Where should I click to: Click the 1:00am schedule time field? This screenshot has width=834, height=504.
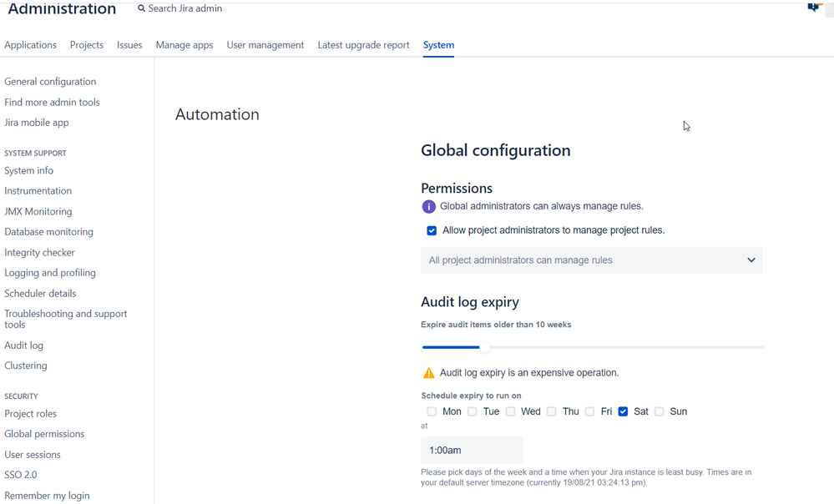472,451
